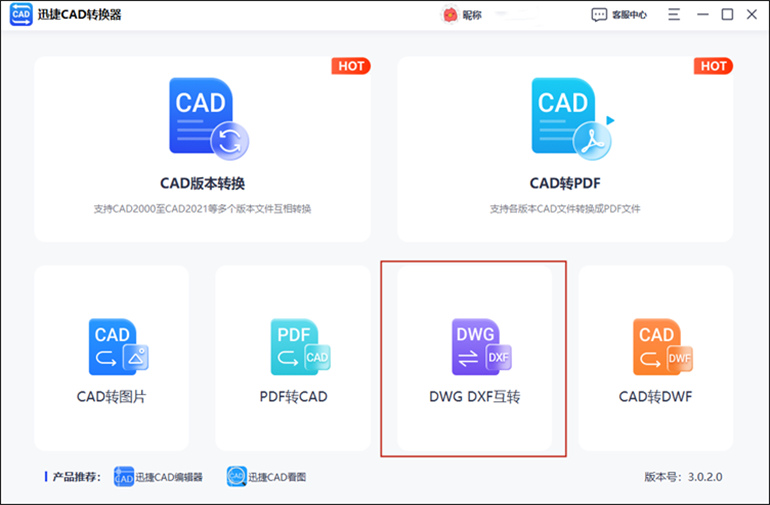Screen dimensions: 770x505
Task: Select the CAD转PDF title text
Action: [x=565, y=183]
